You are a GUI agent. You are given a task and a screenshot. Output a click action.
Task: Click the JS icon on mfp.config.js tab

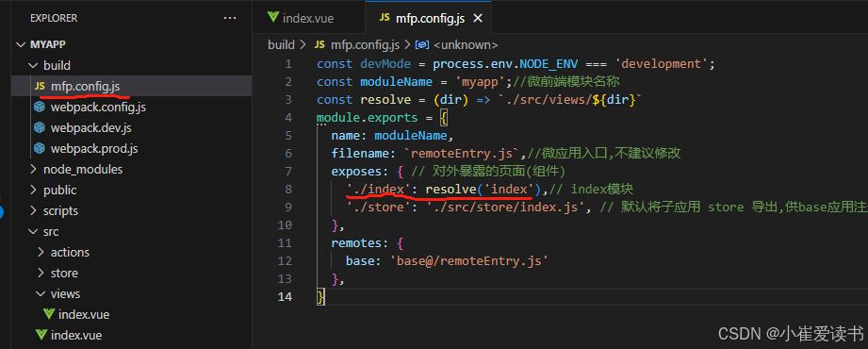click(385, 18)
